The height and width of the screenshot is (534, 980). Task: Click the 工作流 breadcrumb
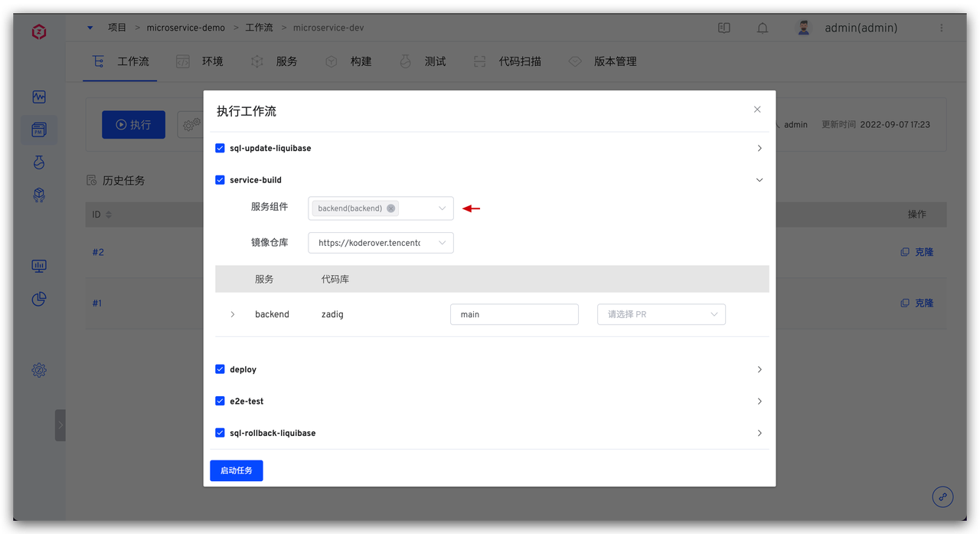pyautogui.click(x=259, y=28)
